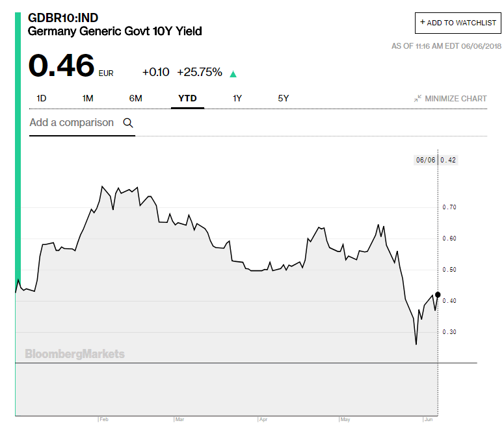Image resolution: width=504 pixels, height=425 pixels.
Task: Click the 0.42 crosshair value label
Action: pyautogui.click(x=448, y=160)
